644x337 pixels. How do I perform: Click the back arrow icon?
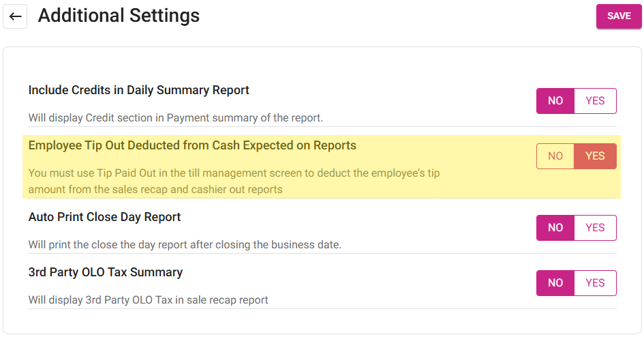pyautogui.click(x=15, y=16)
